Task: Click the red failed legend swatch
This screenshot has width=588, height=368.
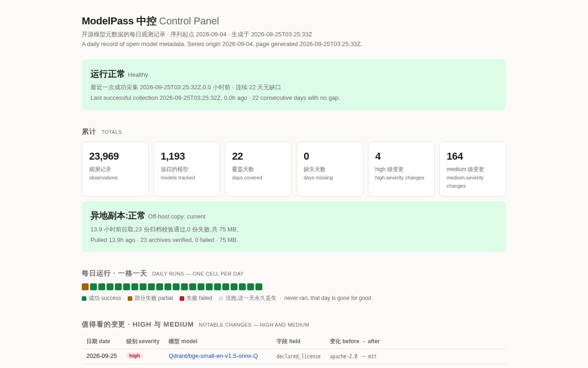Action: 182,299
